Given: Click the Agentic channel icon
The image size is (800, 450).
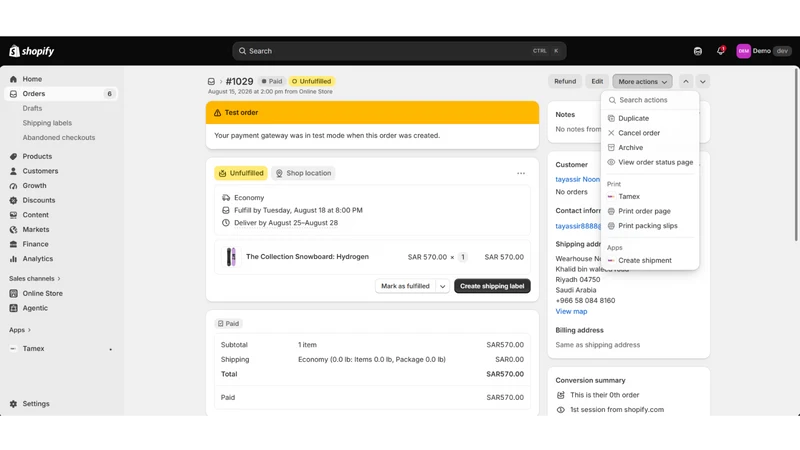Looking at the screenshot, I should point(13,308).
